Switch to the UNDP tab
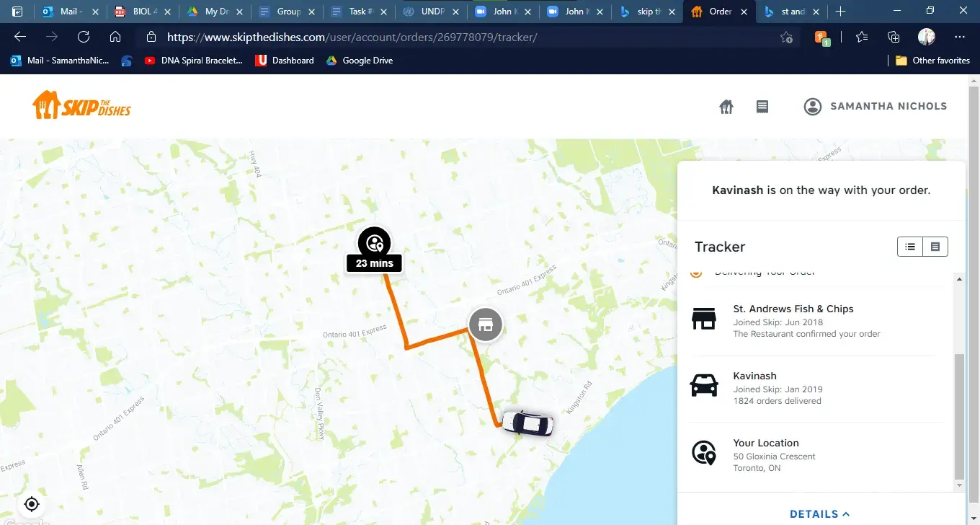The image size is (980, 525). point(431,12)
